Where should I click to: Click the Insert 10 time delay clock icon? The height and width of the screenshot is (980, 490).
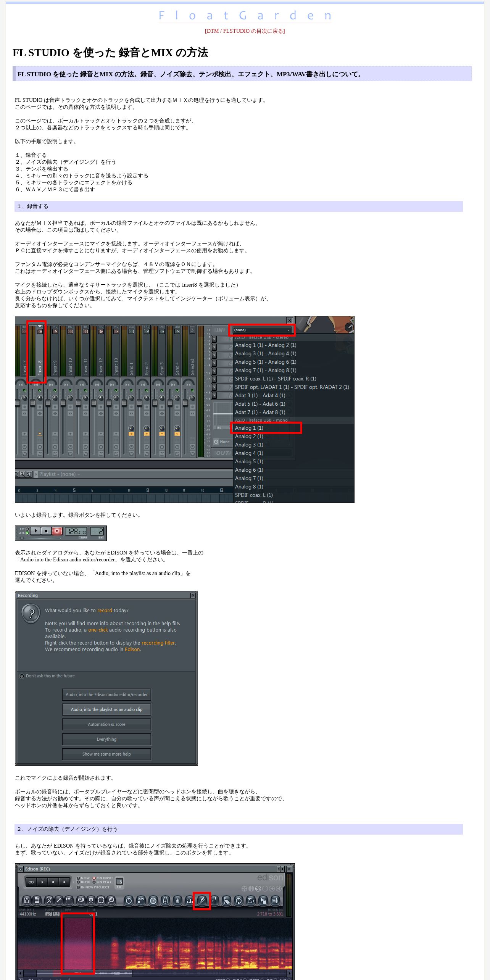[x=70, y=446]
